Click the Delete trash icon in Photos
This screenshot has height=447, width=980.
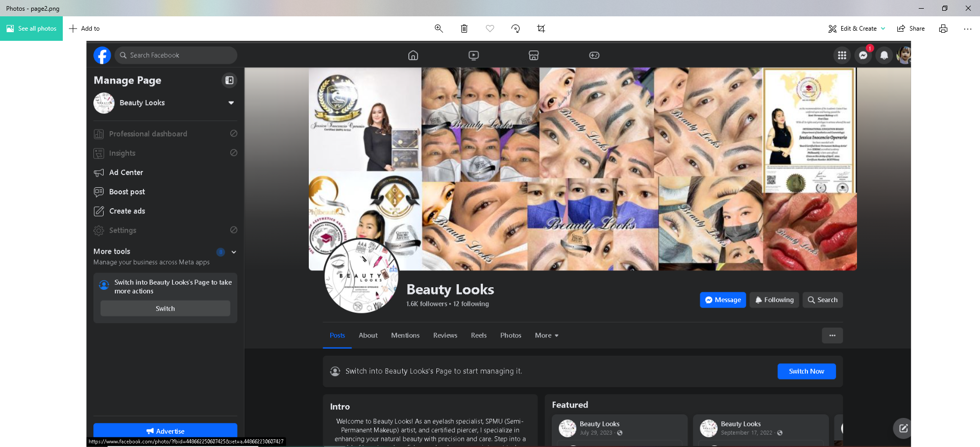pyautogui.click(x=464, y=29)
